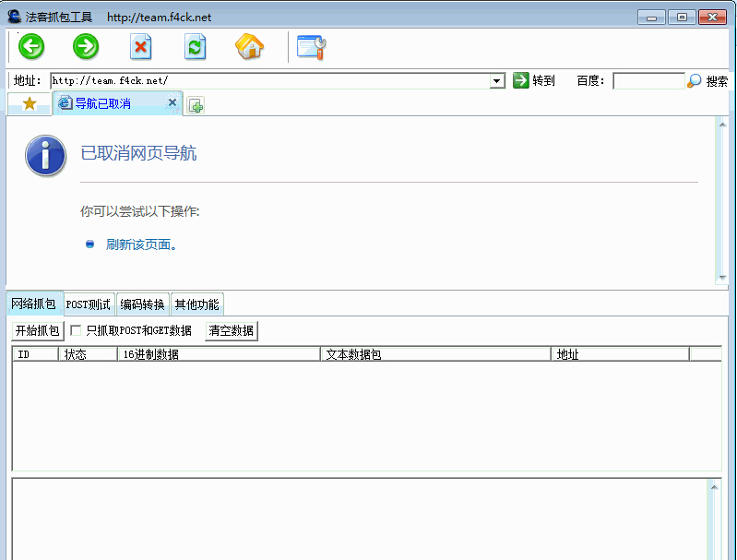Click the 开始抓包 button
Image resolution: width=737 pixels, height=560 pixels.
[37, 330]
